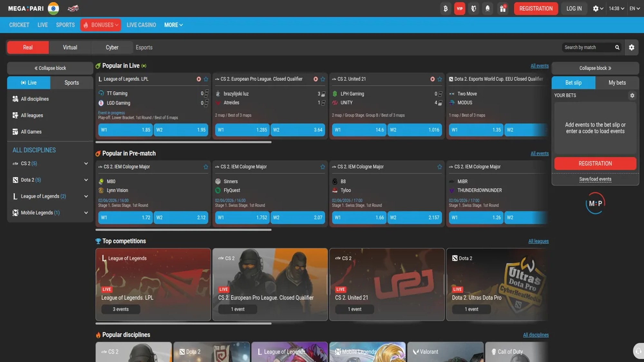Favorite the League of Legends LPL match
This screenshot has height=362, width=644.
[x=206, y=79]
